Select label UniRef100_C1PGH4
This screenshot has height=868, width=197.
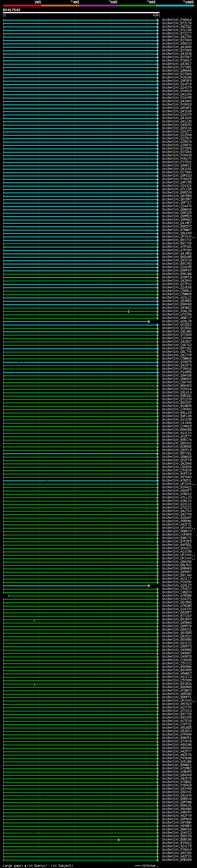tap(177, 338)
